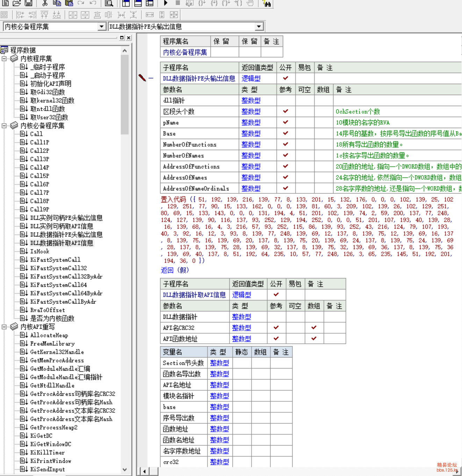Toggle 数组 checkmark for API名CRC32 parameter
The image size is (462, 476).
click(314, 328)
